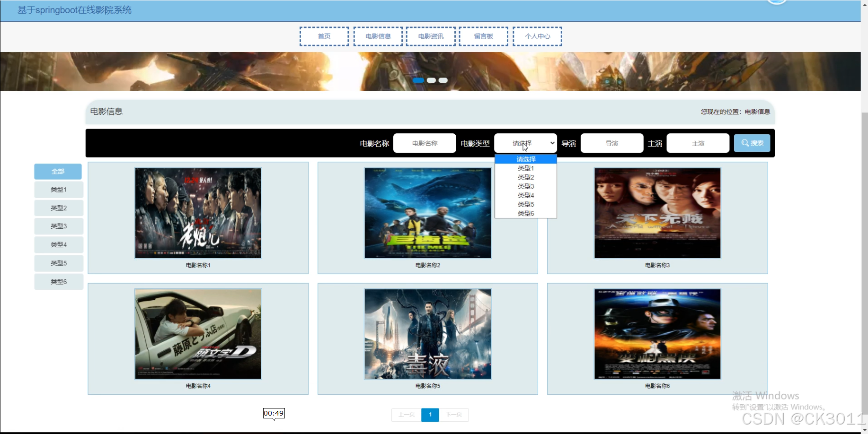Screen dimensions: 868x434
Task: Click the 导演 search input field
Action: tap(612, 143)
